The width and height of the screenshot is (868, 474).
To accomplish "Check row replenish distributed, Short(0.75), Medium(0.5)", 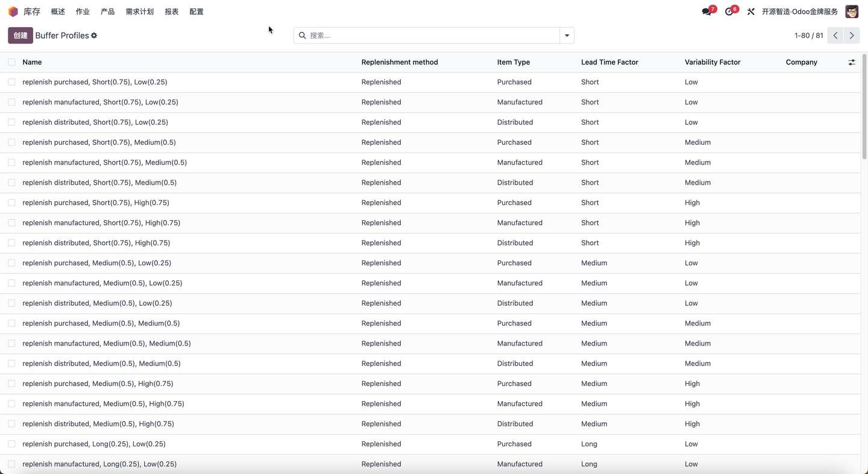I will click(11, 183).
